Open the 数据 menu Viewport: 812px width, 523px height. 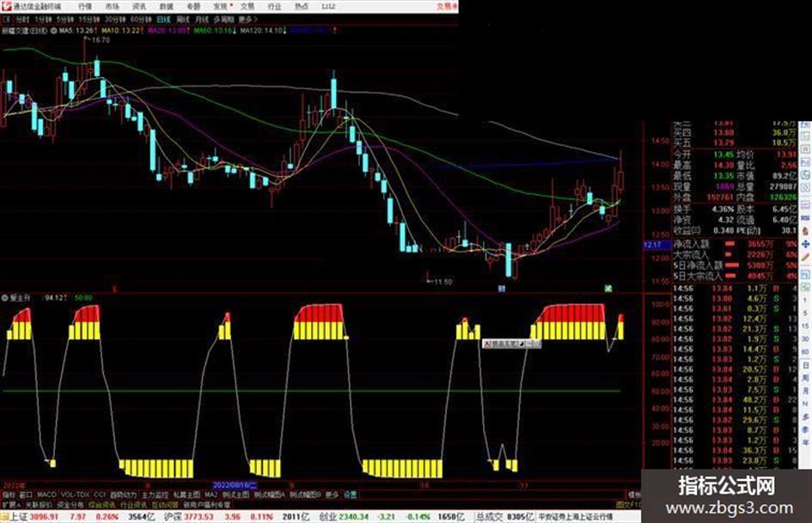[166, 6]
